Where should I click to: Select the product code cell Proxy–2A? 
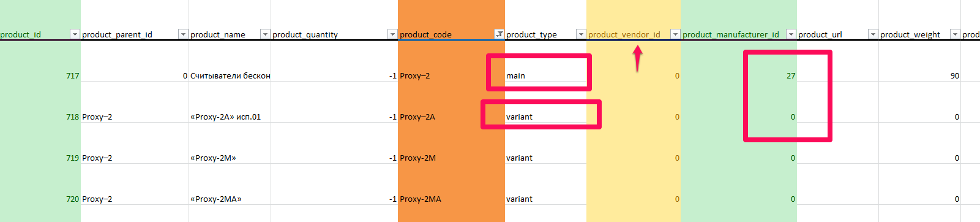click(451, 117)
